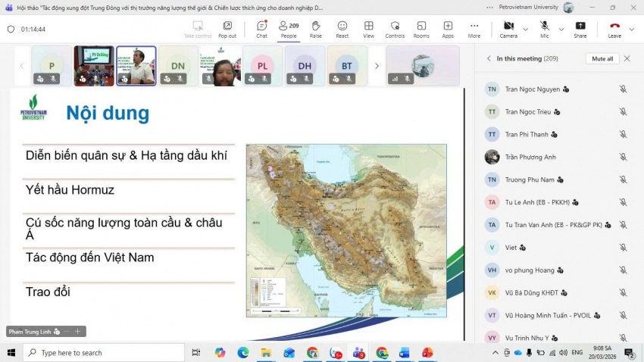This screenshot has height=362, width=644.
Task: Open the meeting Controls icon
Action: tap(395, 29)
